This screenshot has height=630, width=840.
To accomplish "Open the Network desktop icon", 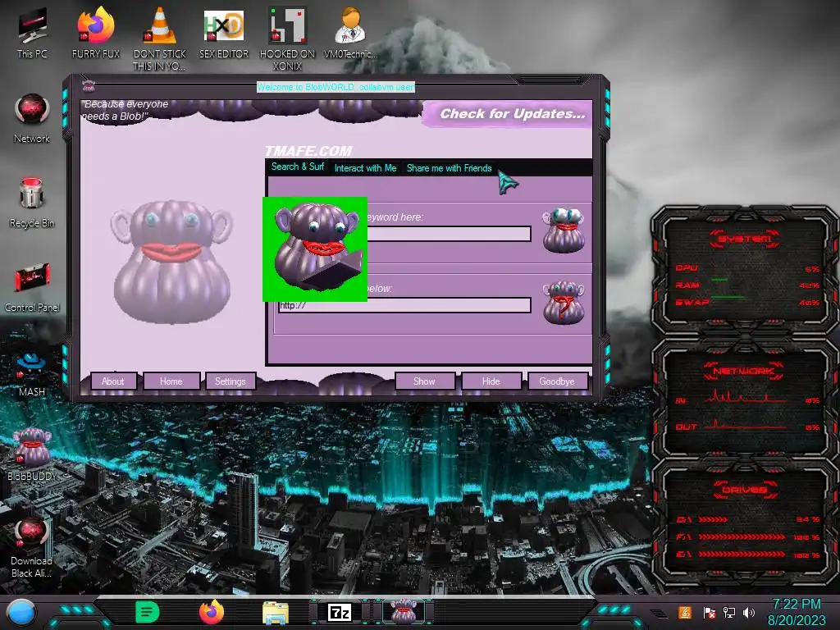I will pyautogui.click(x=32, y=119).
